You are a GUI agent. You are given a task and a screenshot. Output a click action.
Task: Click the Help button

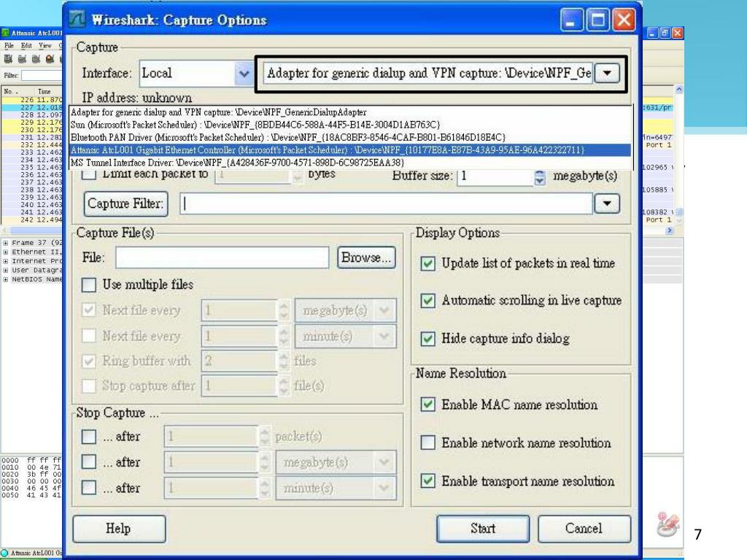pos(119,529)
